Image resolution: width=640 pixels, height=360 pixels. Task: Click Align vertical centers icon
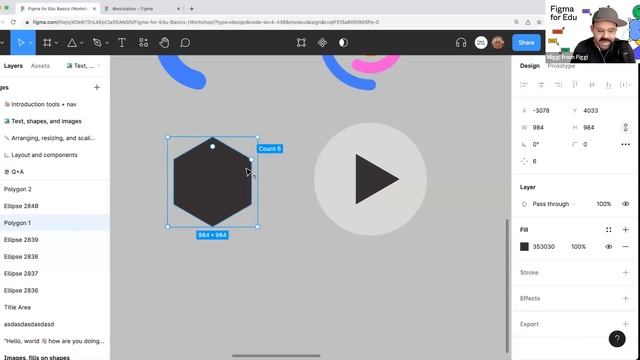tap(591, 84)
